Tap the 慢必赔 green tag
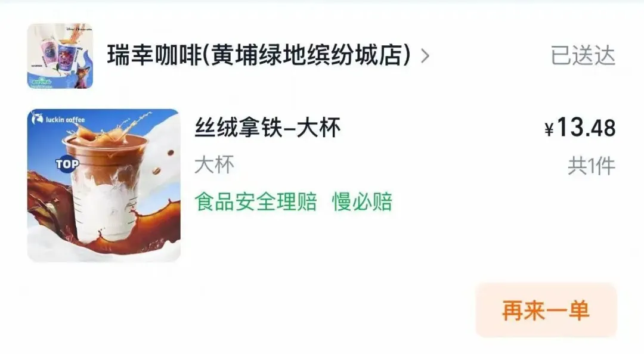 click(363, 201)
